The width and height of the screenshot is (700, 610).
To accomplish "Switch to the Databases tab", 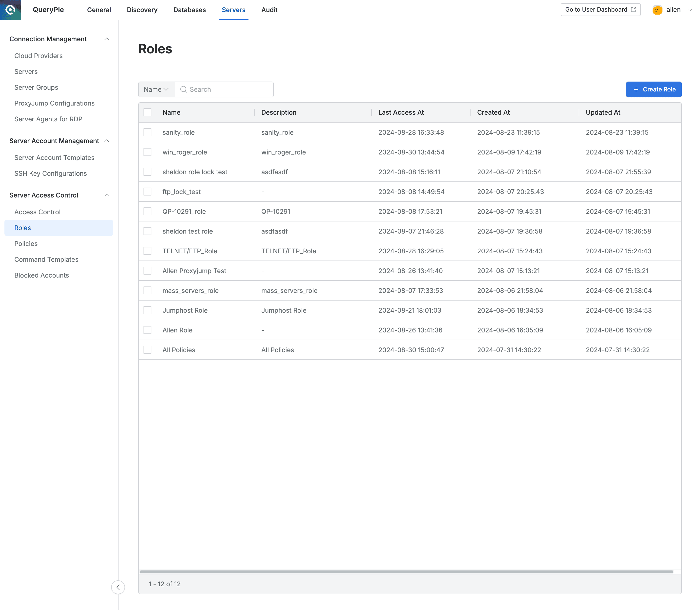I will [189, 10].
